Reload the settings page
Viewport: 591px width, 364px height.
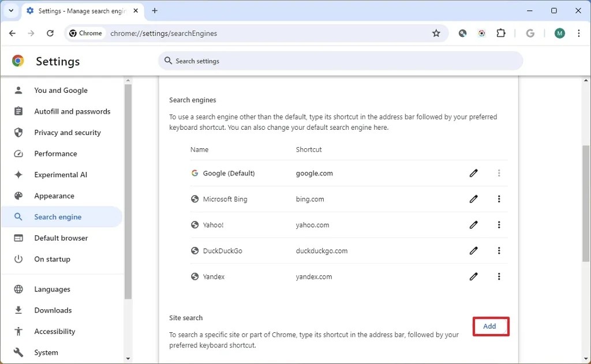click(x=50, y=33)
